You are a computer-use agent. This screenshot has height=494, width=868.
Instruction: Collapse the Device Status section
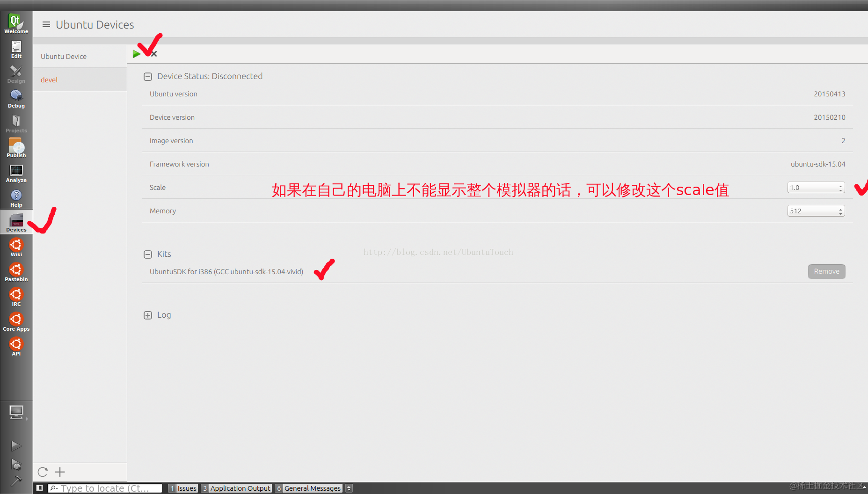click(148, 77)
